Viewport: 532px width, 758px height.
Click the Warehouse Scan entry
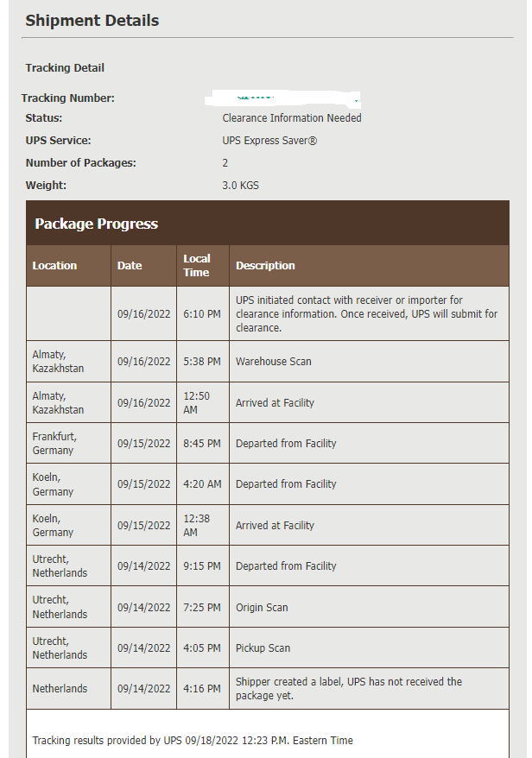pos(273,362)
